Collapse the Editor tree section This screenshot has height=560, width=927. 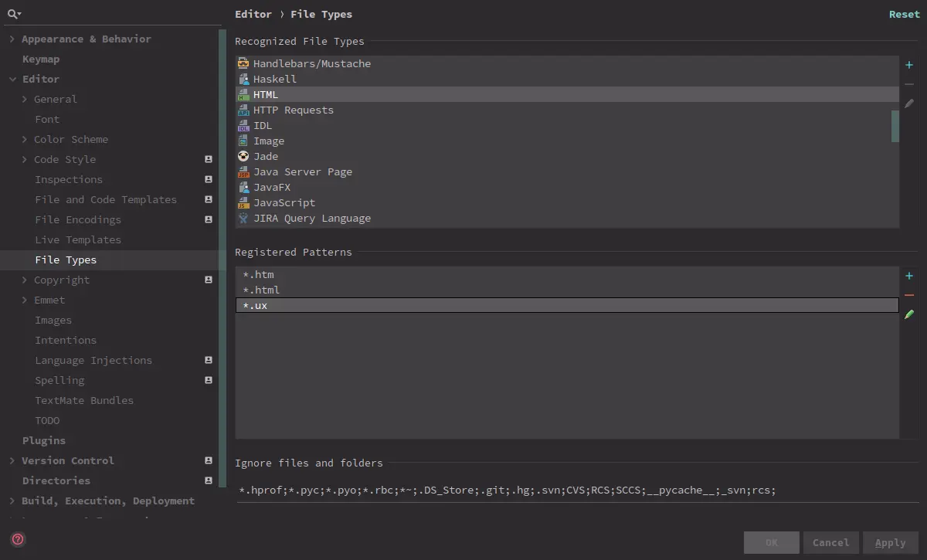pos(12,79)
